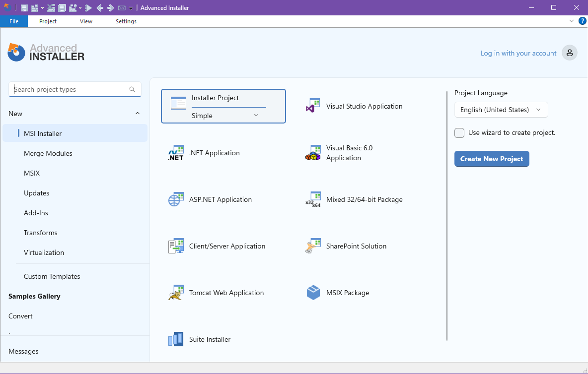Select the Suite Installer icon
This screenshot has width=588, height=374.
(x=176, y=339)
